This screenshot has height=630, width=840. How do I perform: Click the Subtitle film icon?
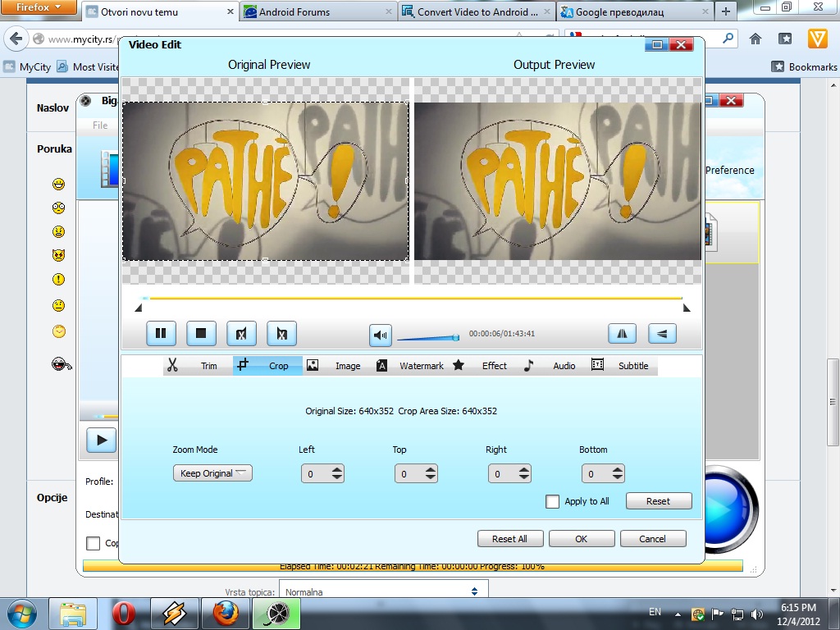[x=597, y=365]
